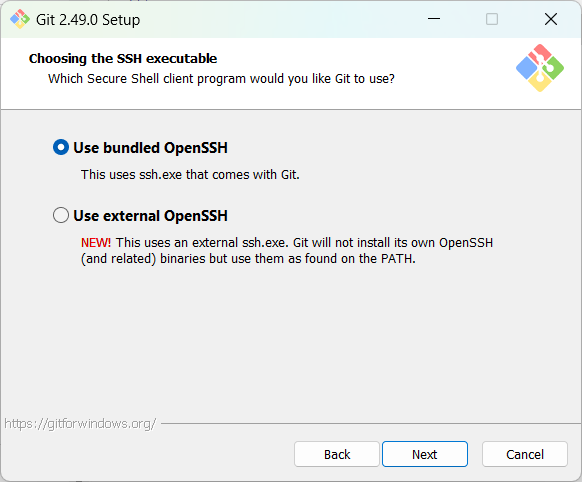
Task: Click the large Git logo in the header
Action: tap(540, 68)
